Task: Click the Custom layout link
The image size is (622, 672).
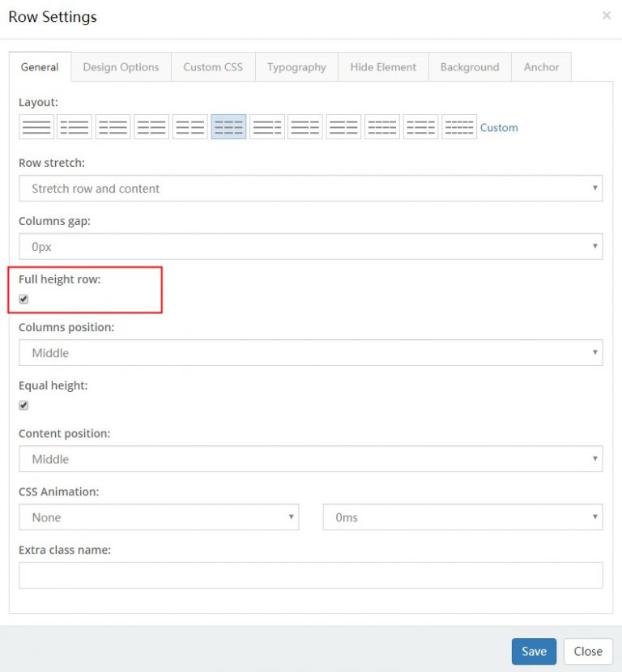Action: tap(499, 127)
